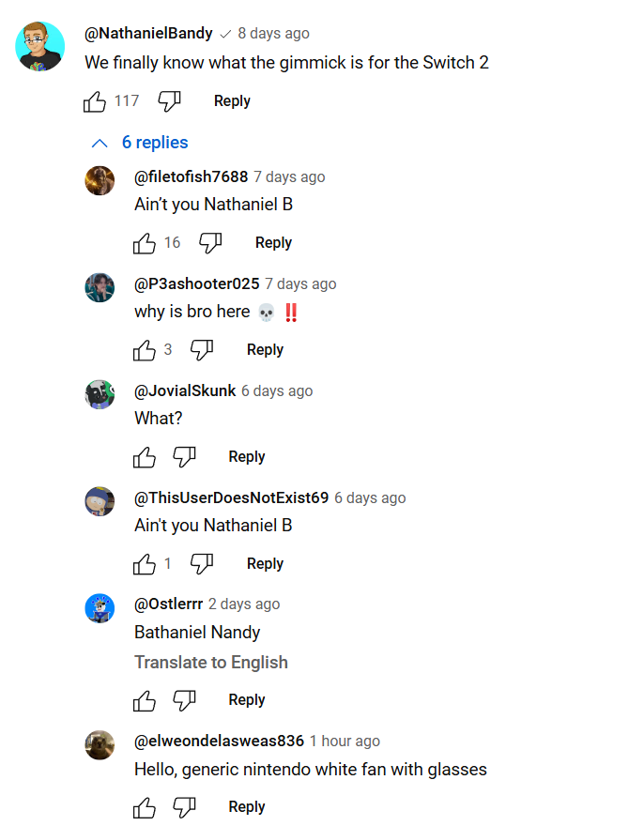
Task: Like JovialSkunk's "What?" reply
Action: click(x=145, y=457)
